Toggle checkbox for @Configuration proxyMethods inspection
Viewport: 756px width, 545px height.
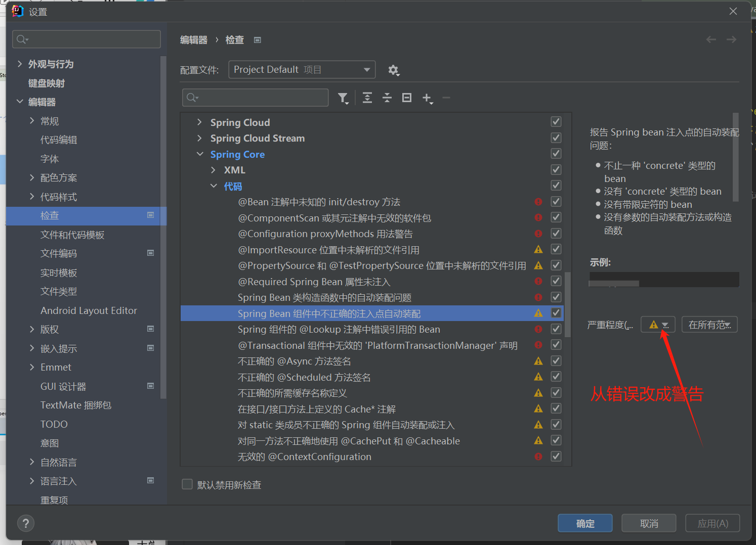[556, 234]
